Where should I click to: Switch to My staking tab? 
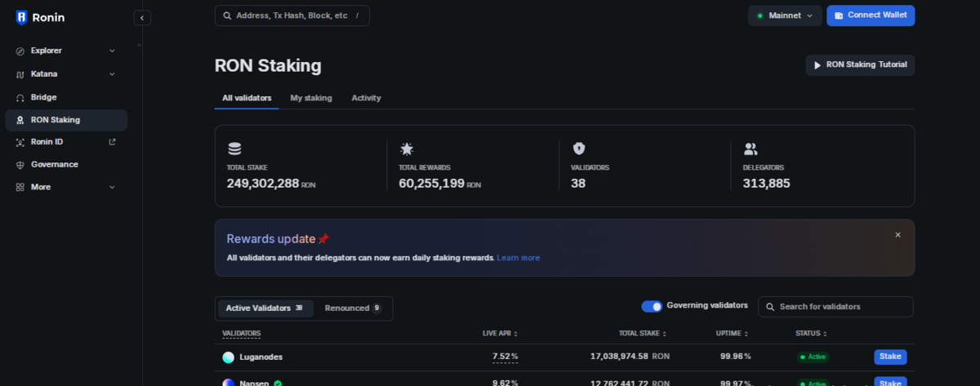click(311, 98)
